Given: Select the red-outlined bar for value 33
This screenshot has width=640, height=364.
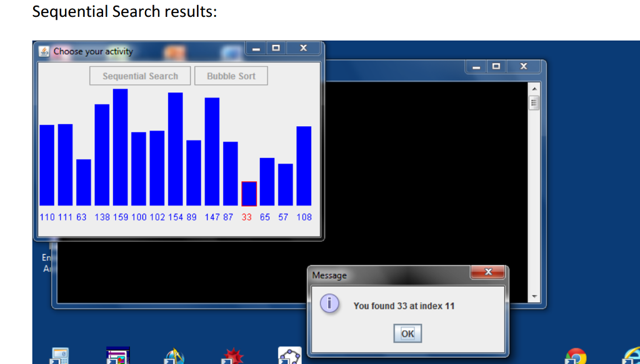Looking at the screenshot, I should [249, 194].
